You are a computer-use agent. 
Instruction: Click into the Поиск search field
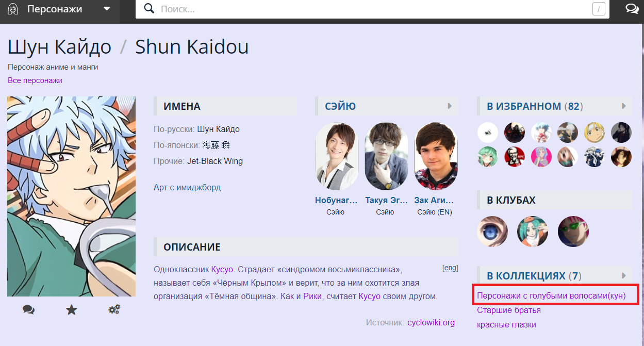pos(371,9)
